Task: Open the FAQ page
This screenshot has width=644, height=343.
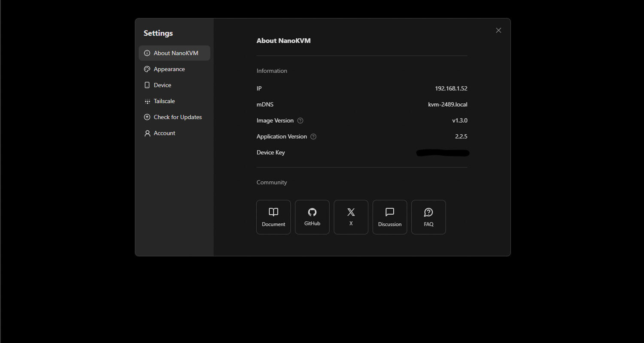Action: point(428,217)
